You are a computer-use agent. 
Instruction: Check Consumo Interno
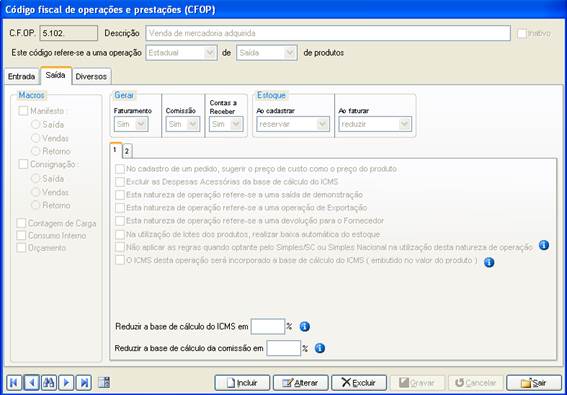pos(21,236)
